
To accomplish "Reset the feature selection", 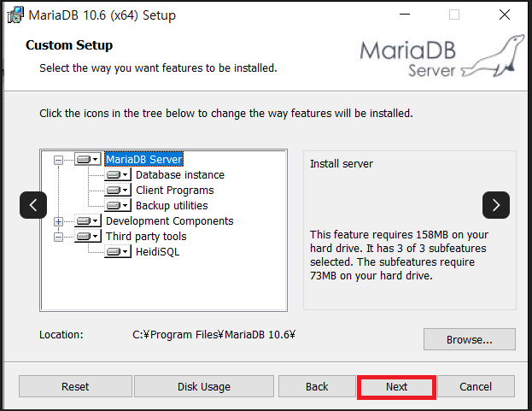I will pyautogui.click(x=75, y=386).
